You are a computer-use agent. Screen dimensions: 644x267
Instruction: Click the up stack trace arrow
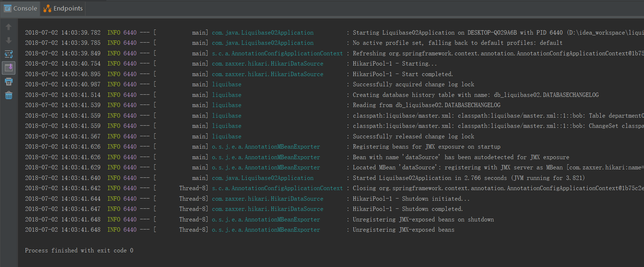[x=9, y=27]
